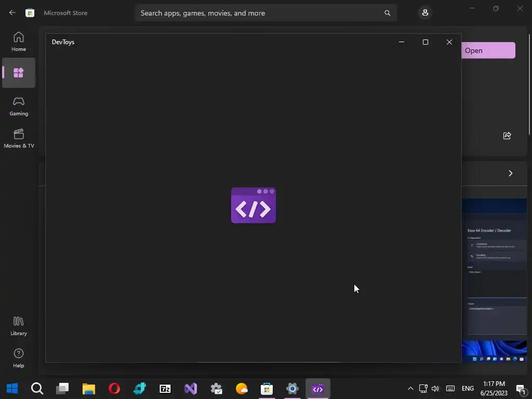Minimize the DevToys window

pyautogui.click(x=402, y=42)
